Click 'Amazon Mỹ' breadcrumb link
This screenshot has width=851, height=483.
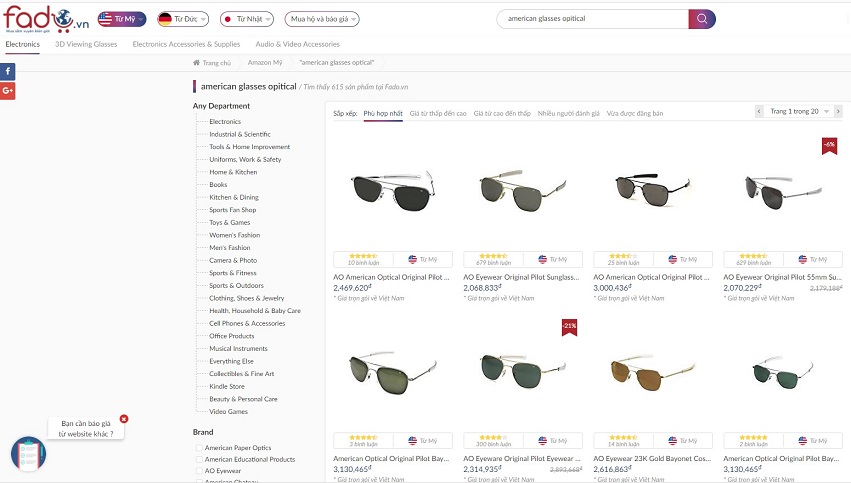265,62
